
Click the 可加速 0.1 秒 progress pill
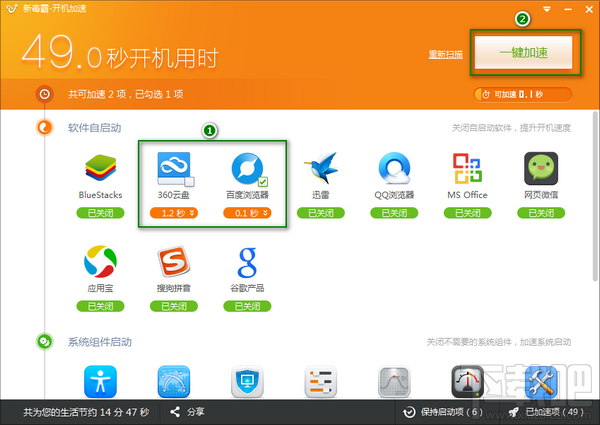[523, 94]
